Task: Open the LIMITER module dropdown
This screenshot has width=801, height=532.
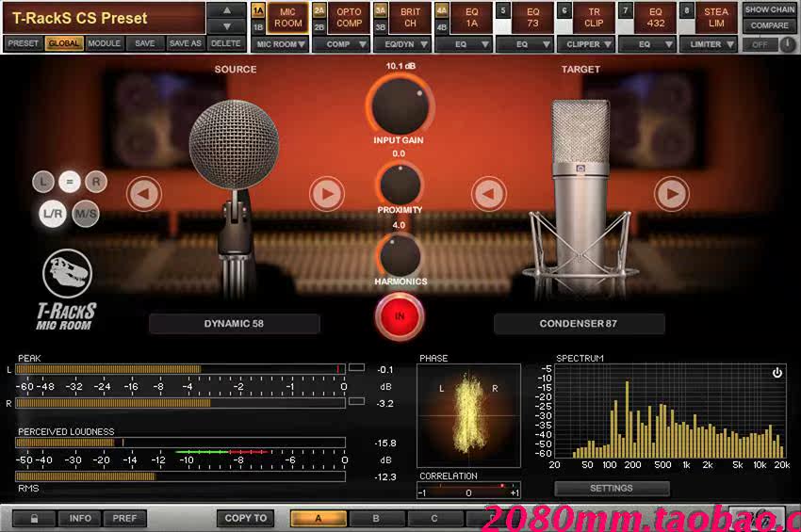Action: pyautogui.click(x=709, y=44)
